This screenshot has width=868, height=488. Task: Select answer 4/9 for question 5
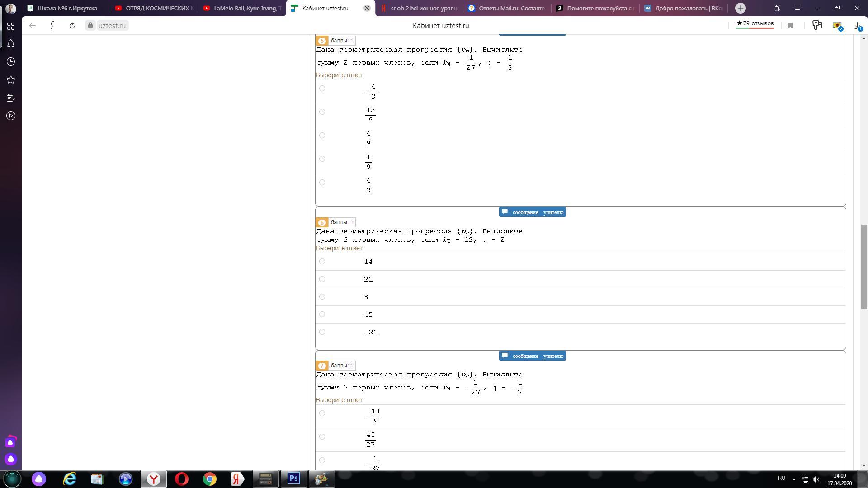coord(322,136)
